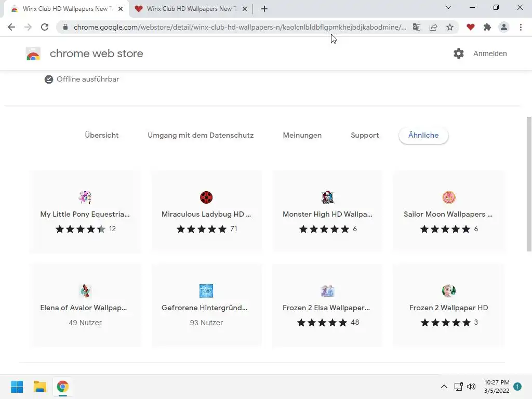Open Miraculous Ladybug HD title link
The width and height of the screenshot is (532, 399).
206,214
